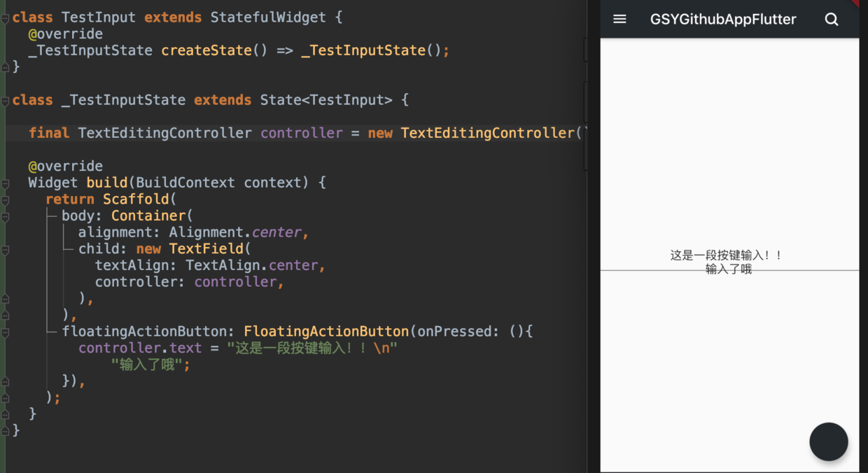Click the GSYGithubAppFlutter app bar title
The width and height of the screenshot is (868, 473).
click(x=723, y=20)
